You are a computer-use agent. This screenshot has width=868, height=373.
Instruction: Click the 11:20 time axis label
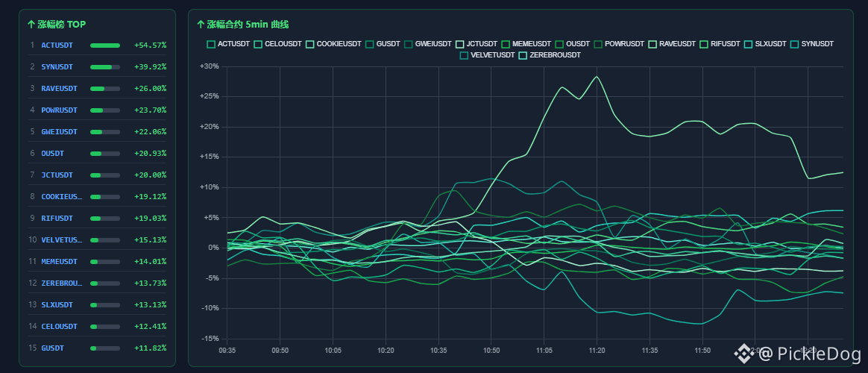click(x=597, y=351)
